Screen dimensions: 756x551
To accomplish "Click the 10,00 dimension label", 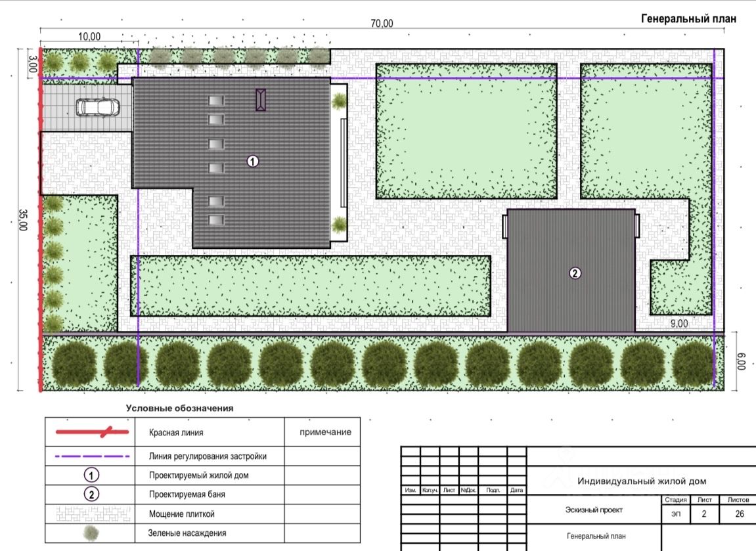I will pyautogui.click(x=89, y=36).
